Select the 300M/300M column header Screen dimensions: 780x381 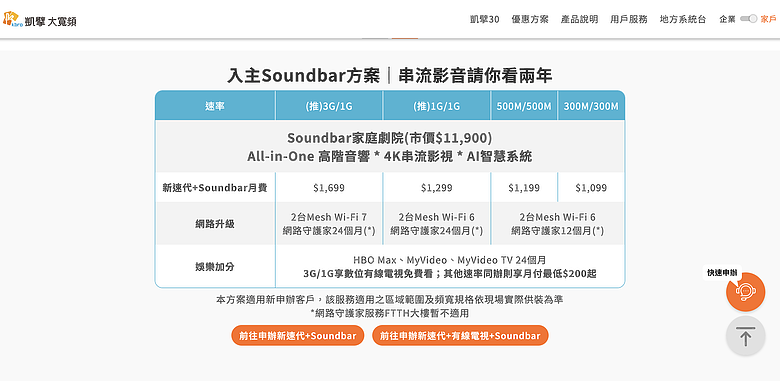point(591,106)
